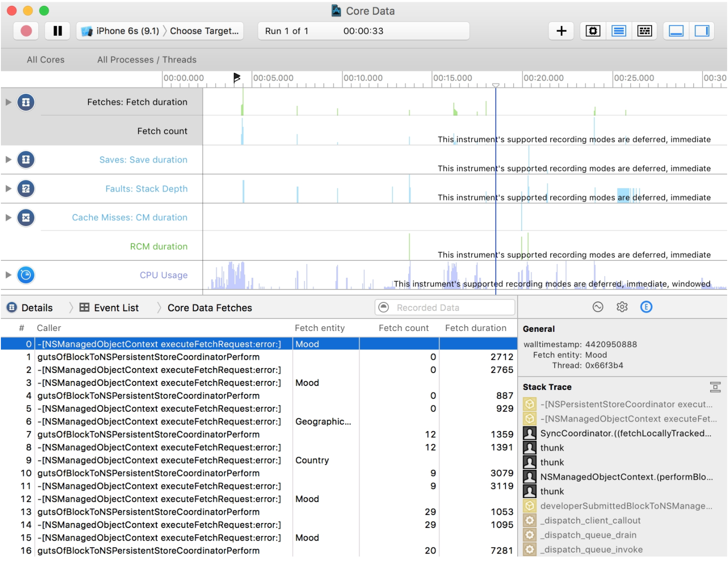Expand the Fetches instrument track
Viewport: 728px width, 561px height.
pyautogui.click(x=8, y=102)
